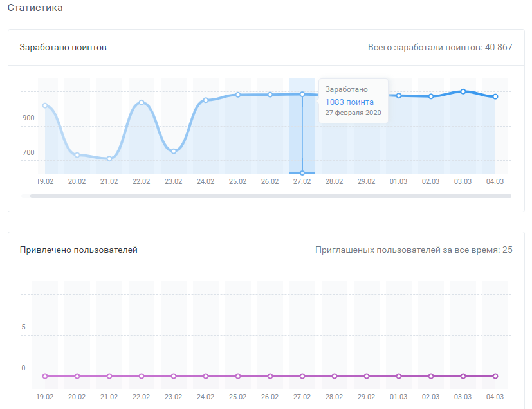This screenshot has width=532, height=409.
Task: Click the 19.02 data point on the points chart
Action: click(45, 105)
